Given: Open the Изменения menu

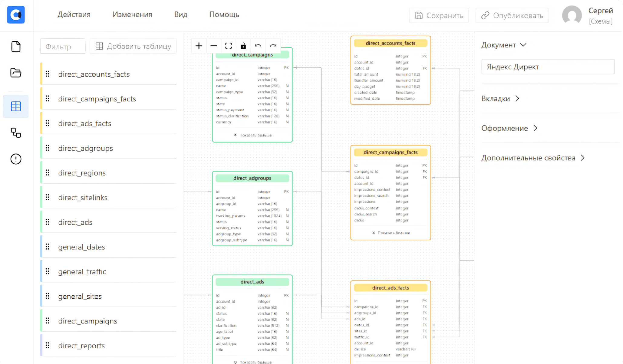Looking at the screenshot, I should pyautogui.click(x=132, y=15).
